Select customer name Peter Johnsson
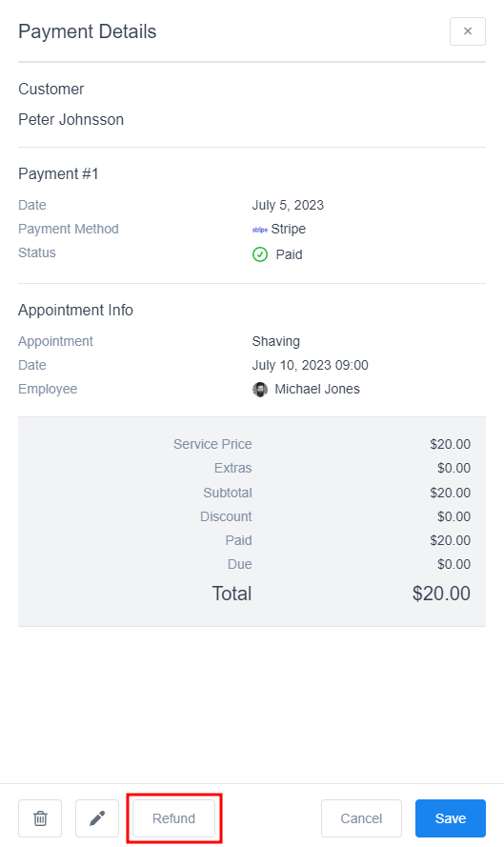The image size is (504, 847). click(71, 119)
